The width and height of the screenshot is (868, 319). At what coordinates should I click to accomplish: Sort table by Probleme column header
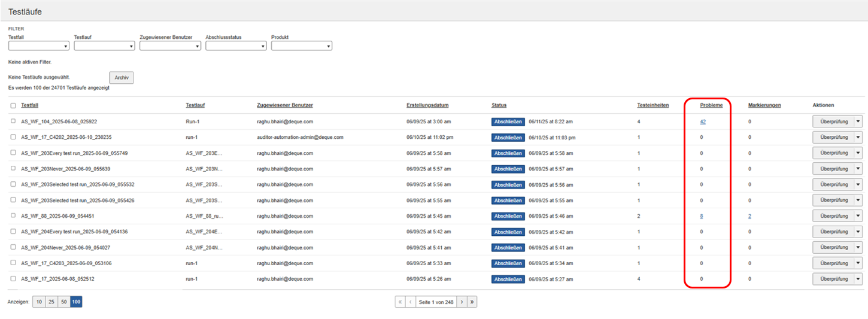point(711,105)
